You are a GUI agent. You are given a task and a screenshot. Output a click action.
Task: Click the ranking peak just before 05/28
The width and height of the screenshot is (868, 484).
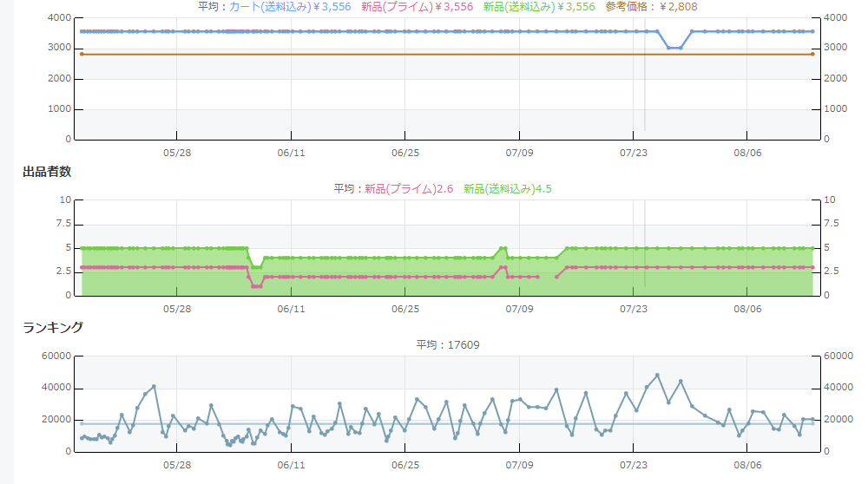tap(154, 386)
